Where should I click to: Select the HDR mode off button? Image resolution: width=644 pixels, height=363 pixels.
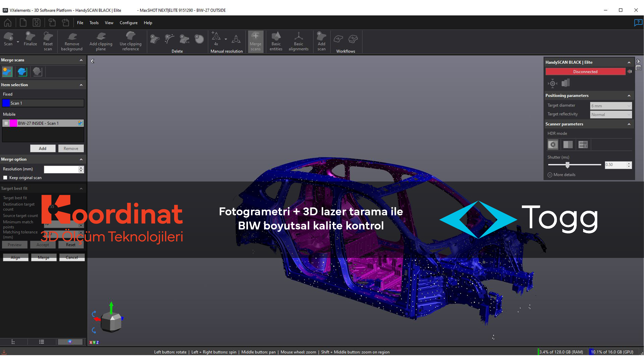pyautogui.click(x=553, y=145)
